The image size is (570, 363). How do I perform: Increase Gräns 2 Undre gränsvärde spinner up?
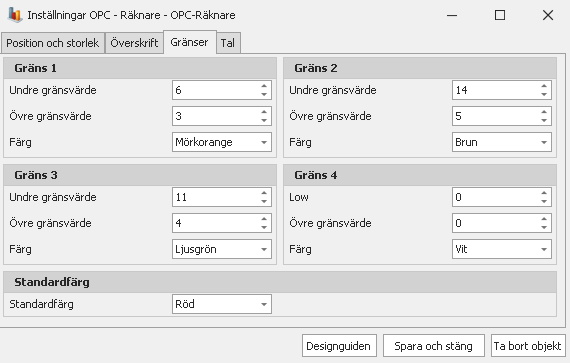pyautogui.click(x=544, y=86)
